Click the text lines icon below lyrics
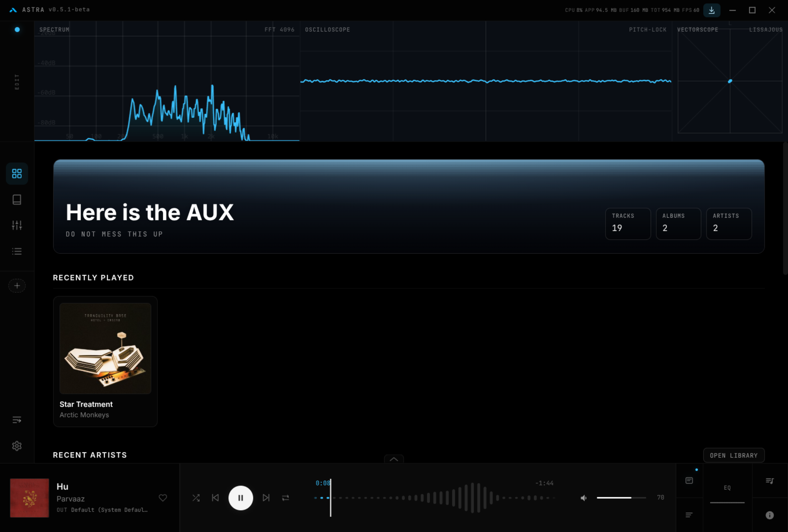The width and height of the screenshot is (788, 532). click(x=689, y=515)
